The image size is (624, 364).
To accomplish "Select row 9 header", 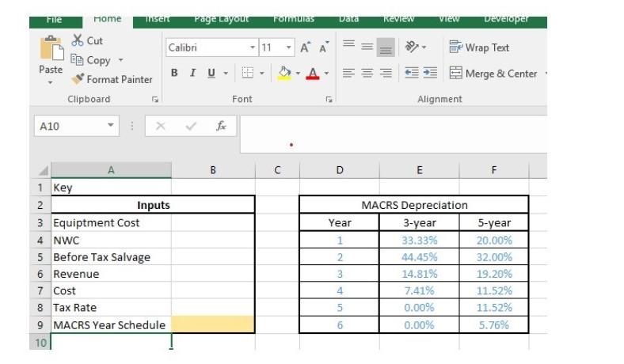I will coord(40,325).
